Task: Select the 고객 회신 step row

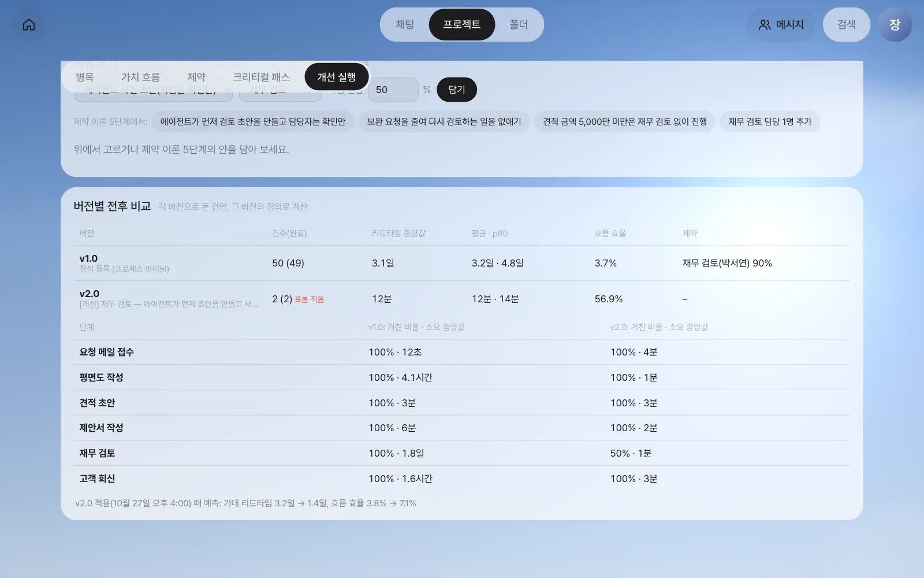Action: coord(462,479)
